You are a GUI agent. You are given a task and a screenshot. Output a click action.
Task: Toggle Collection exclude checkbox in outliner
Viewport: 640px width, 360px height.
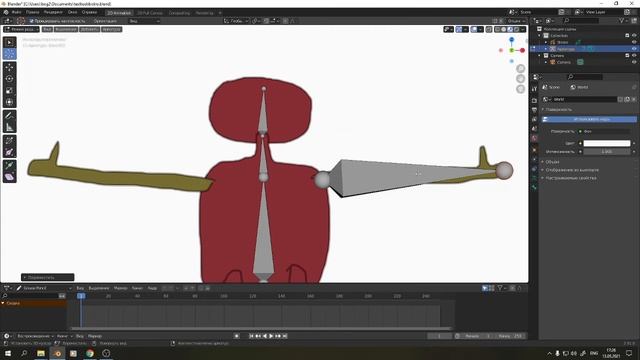click(x=627, y=36)
